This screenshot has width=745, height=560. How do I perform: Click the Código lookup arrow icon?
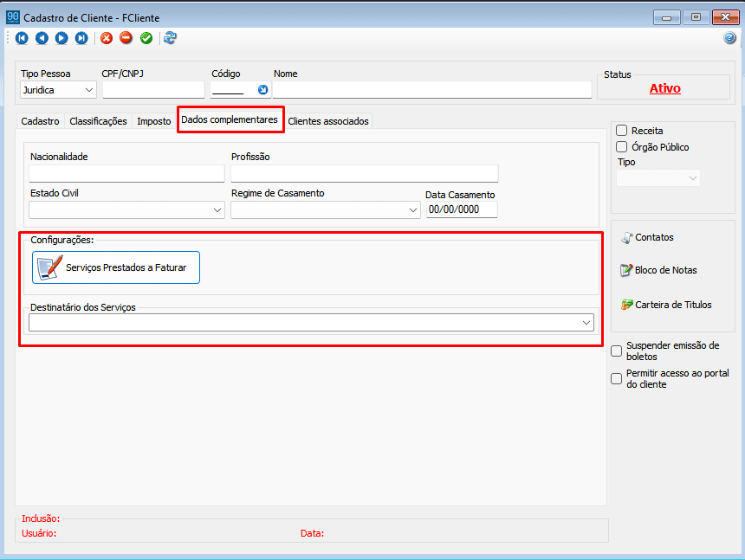coord(262,90)
